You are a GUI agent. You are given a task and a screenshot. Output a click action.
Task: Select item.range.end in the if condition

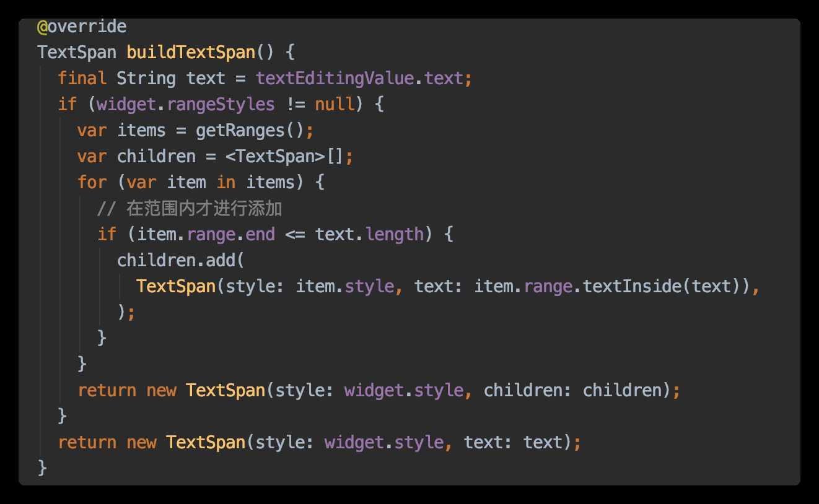(206, 234)
